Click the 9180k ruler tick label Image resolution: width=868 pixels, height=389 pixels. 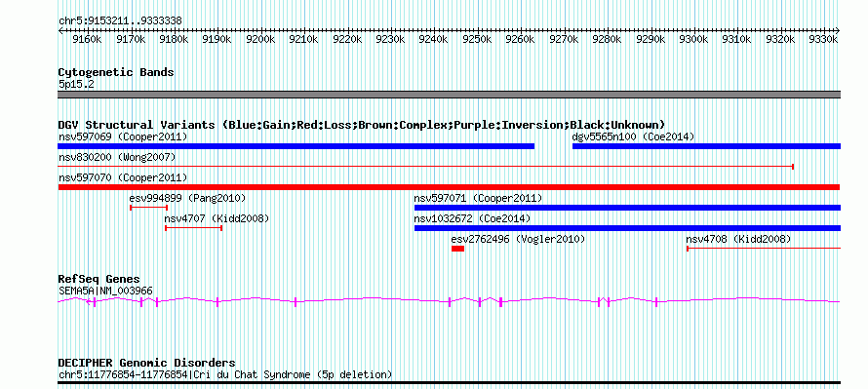174,40
